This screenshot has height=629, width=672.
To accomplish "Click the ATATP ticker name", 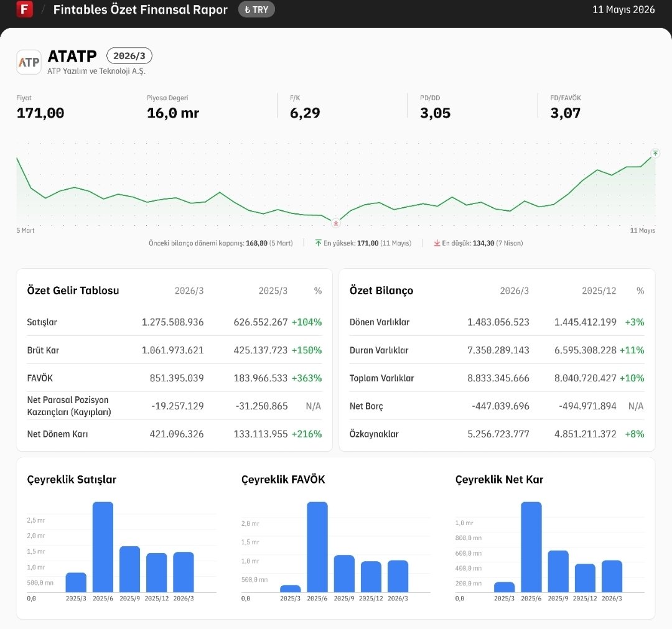I will (x=72, y=56).
